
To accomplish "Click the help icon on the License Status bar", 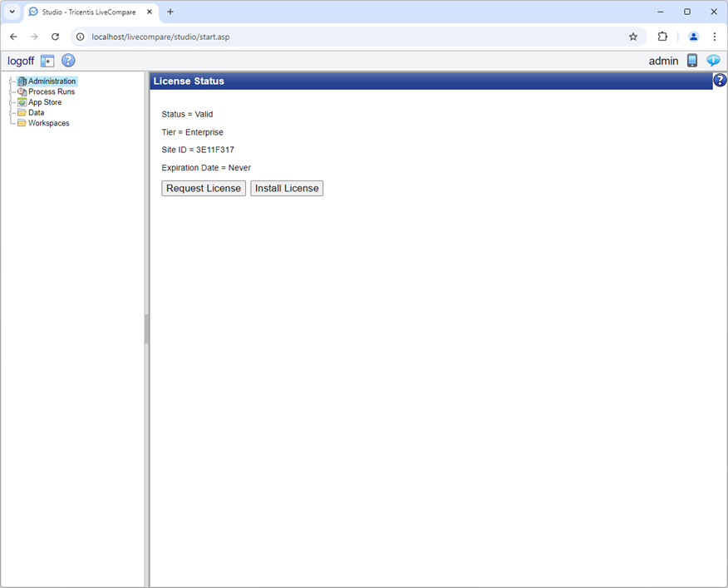I will [720, 80].
